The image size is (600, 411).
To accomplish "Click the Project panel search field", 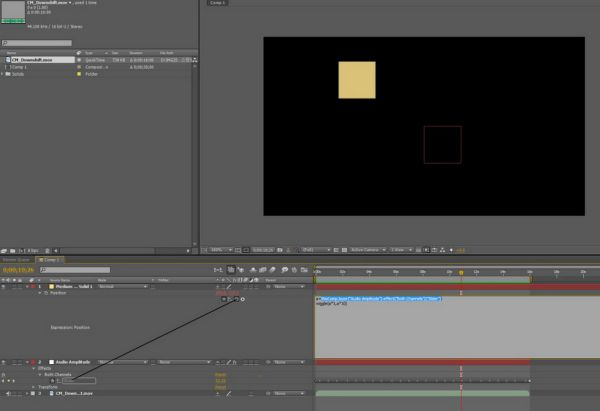I will coord(37,43).
